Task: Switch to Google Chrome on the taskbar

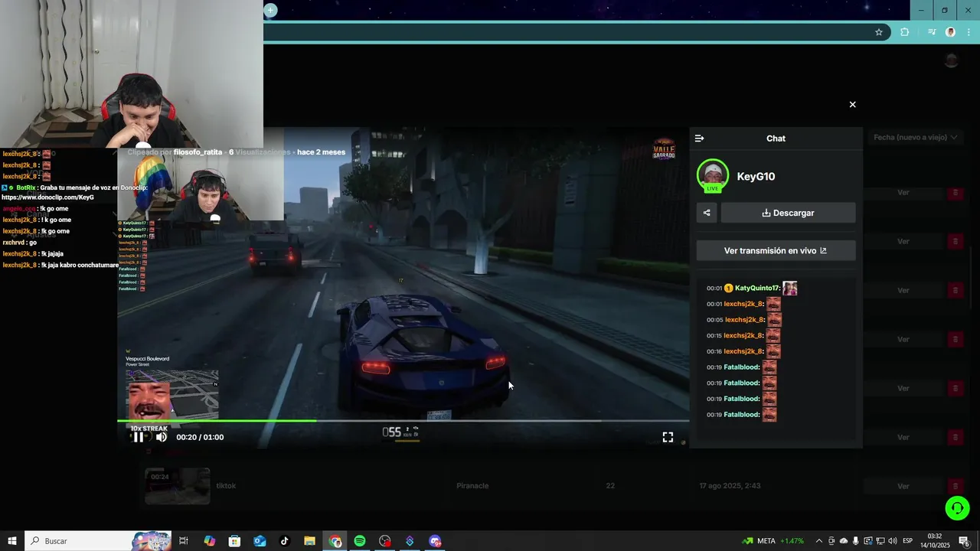Action: (335, 541)
